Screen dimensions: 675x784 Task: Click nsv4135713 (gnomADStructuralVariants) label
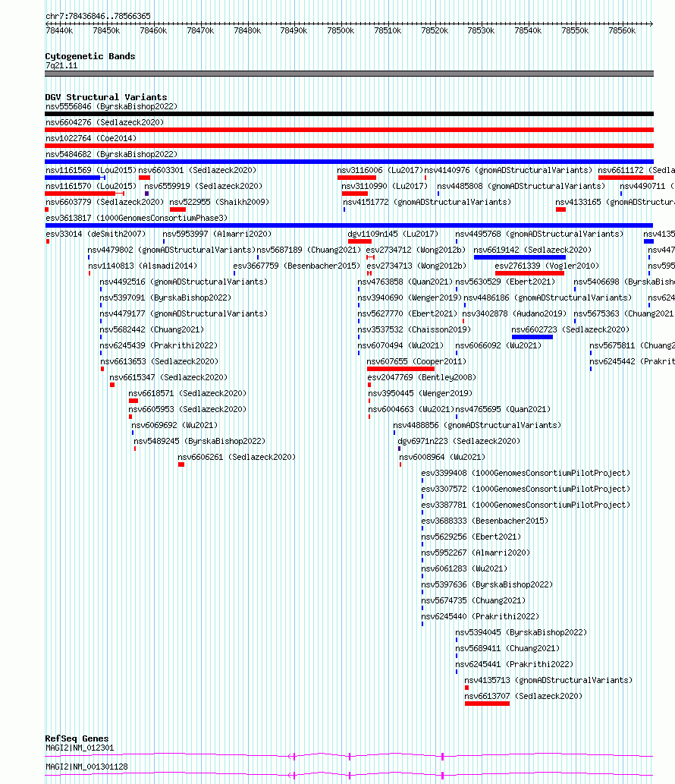pos(548,681)
